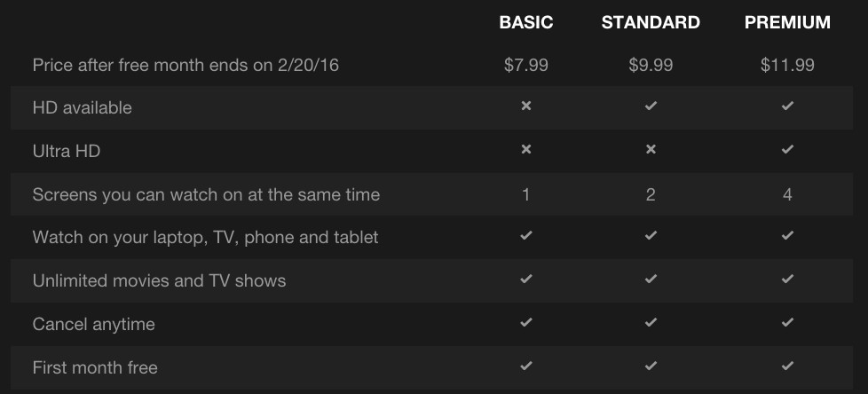This screenshot has height=394, width=868.
Task: Select the STANDARD plan header
Action: point(651,23)
